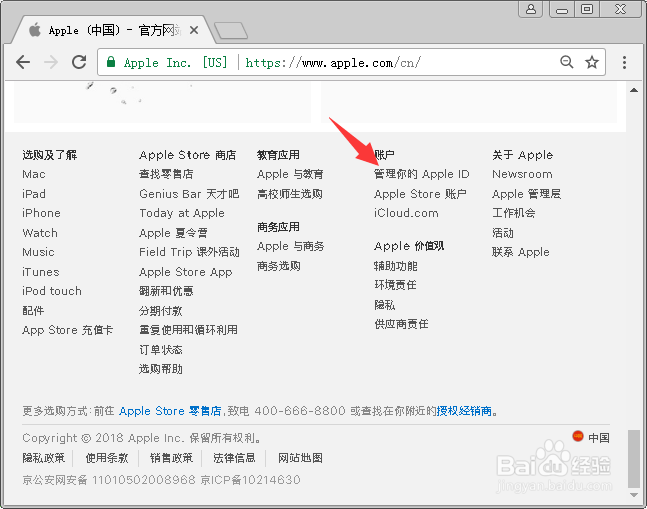Click 隐私 link under Apple 价值观
Viewport: 647px width, 509px height.
(x=385, y=305)
